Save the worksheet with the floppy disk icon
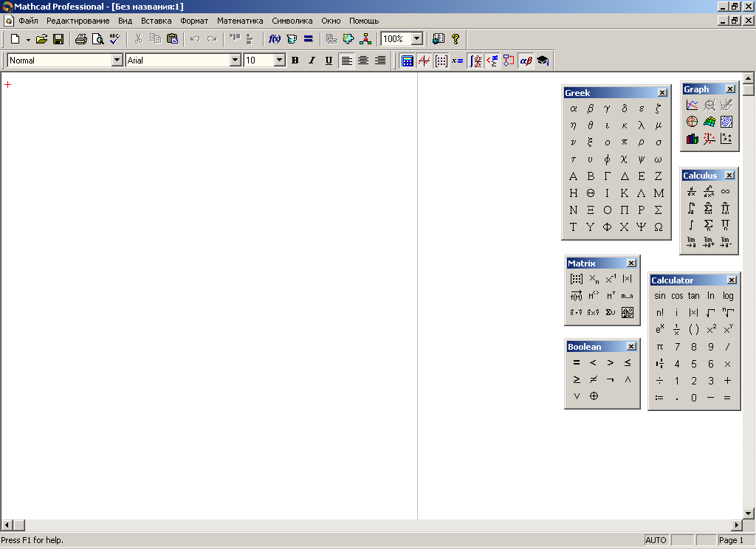Viewport: 756px width, 549px height. pos(58,39)
